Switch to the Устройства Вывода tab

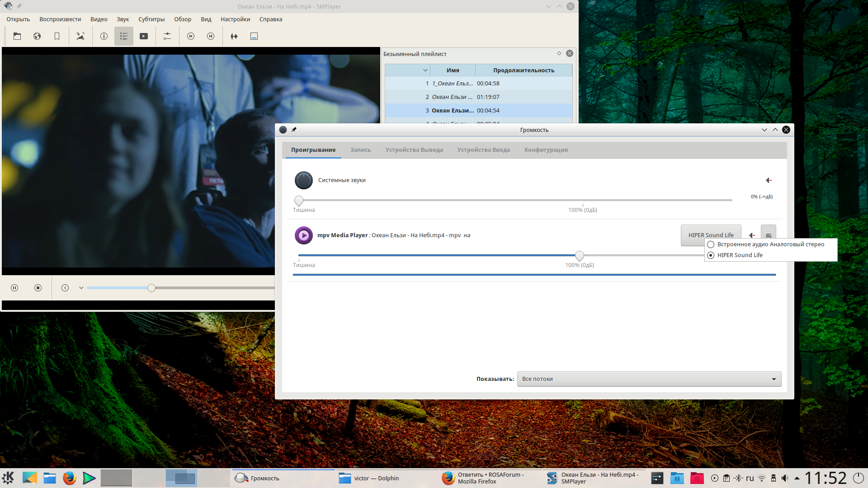tap(414, 150)
